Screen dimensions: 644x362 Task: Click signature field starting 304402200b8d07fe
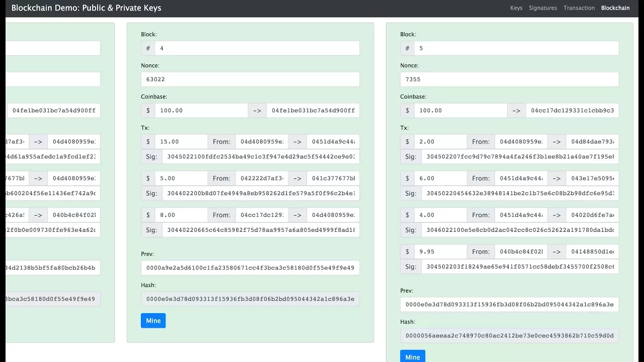point(261,194)
